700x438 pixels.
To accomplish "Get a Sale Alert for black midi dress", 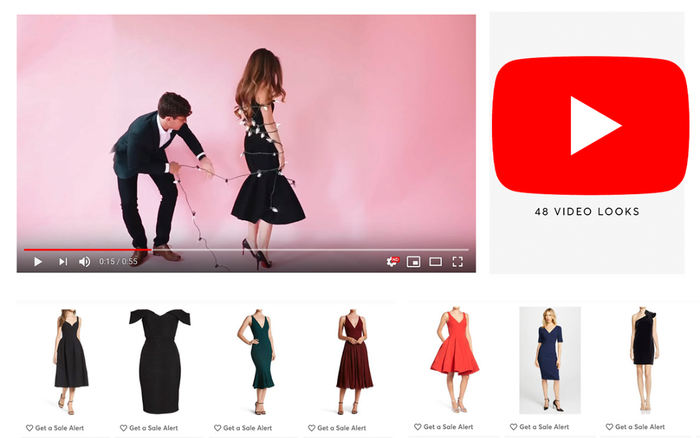I will [x=55, y=428].
